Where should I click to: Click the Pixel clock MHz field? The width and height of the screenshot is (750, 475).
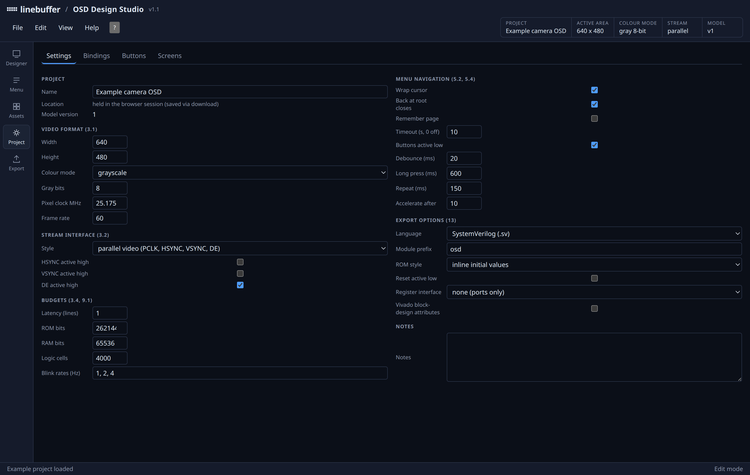[x=110, y=203]
